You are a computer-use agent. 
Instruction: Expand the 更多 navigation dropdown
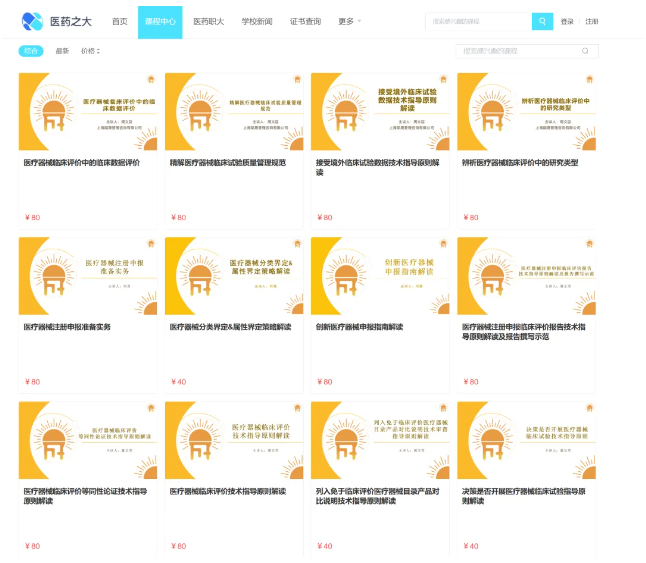349,21
